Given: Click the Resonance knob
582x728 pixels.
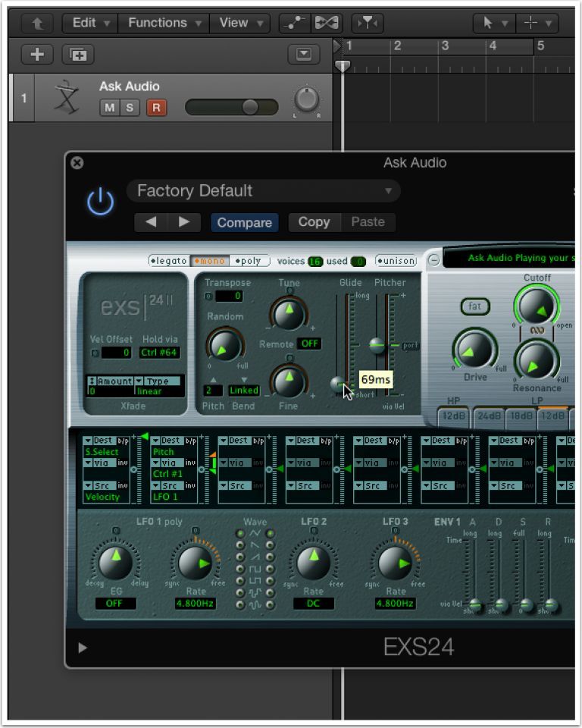Looking at the screenshot, I should coord(537,362).
